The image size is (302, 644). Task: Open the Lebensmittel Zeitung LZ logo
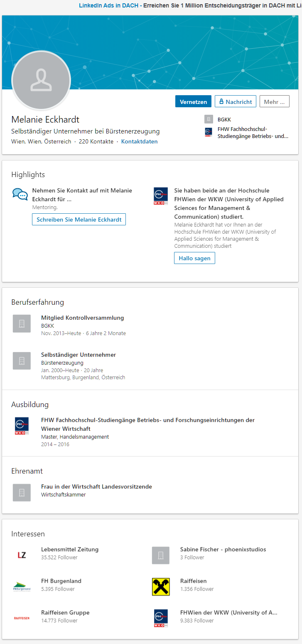point(22,555)
